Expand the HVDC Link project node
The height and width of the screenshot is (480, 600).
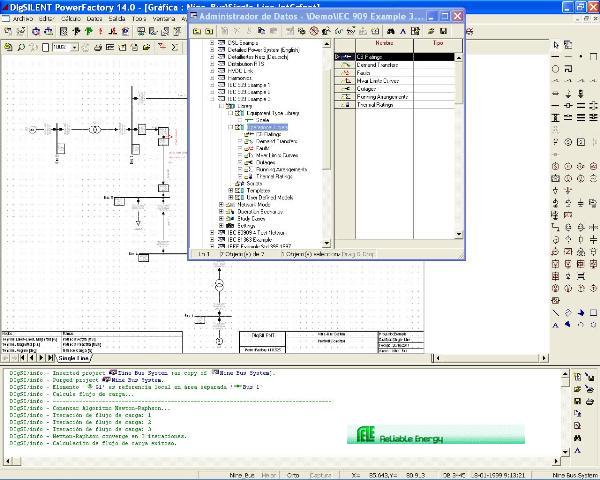pyautogui.click(x=212, y=71)
